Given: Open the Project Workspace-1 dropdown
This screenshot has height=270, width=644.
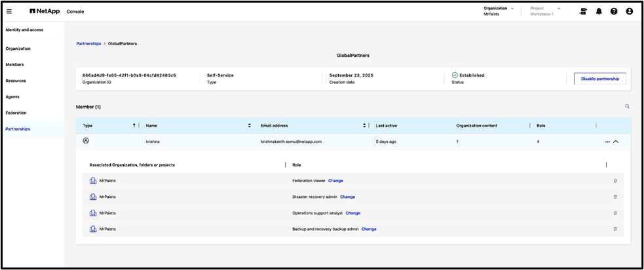Looking at the screenshot, I should click(545, 11).
